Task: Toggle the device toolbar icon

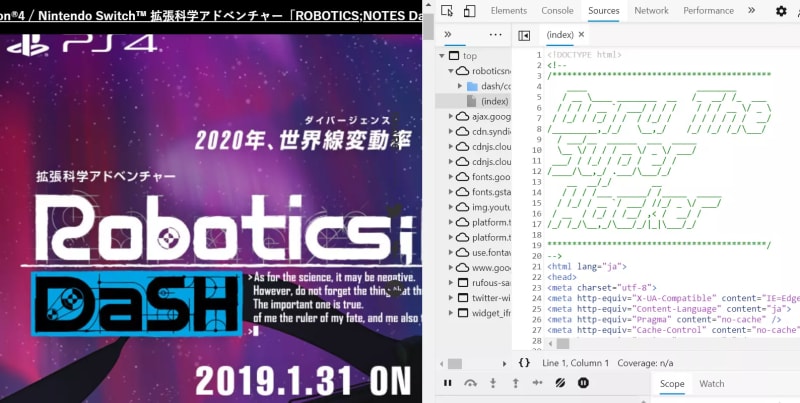Action: coord(469,11)
